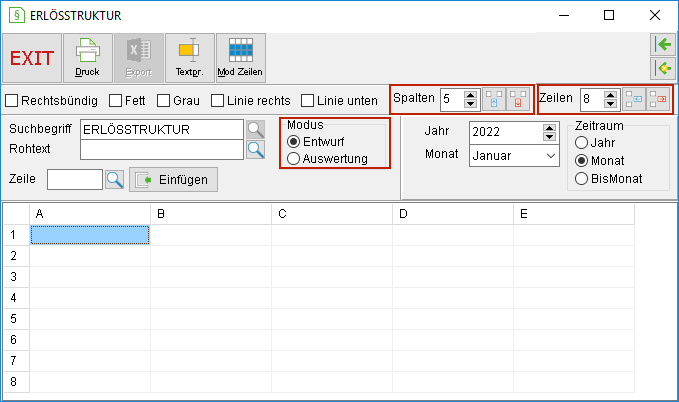Click the delete column icon with red marker
679x402 pixels.
coord(518,99)
